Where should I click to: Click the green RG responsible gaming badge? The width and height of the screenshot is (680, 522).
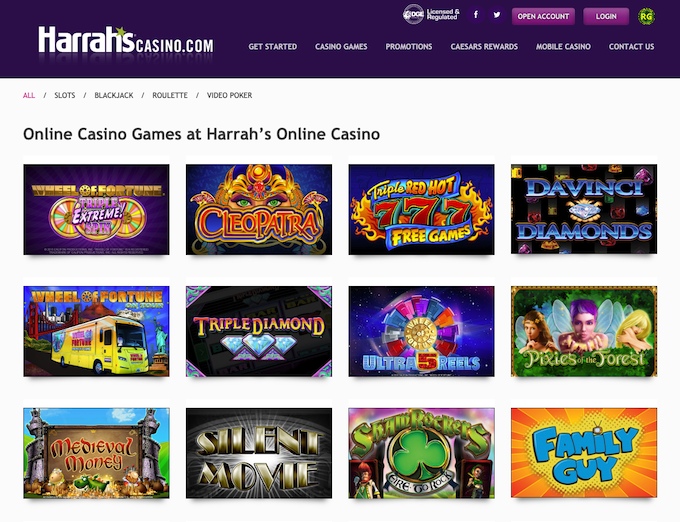[646, 16]
